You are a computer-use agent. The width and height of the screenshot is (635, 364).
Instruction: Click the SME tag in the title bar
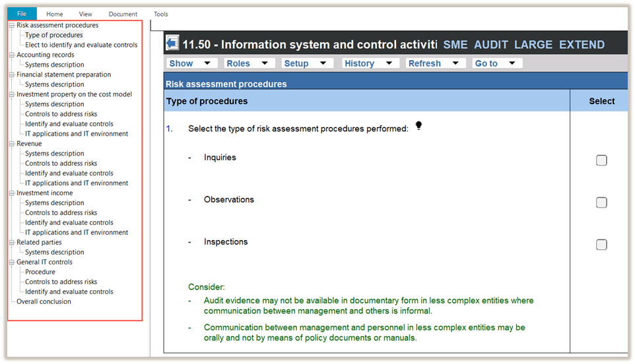[x=455, y=44]
